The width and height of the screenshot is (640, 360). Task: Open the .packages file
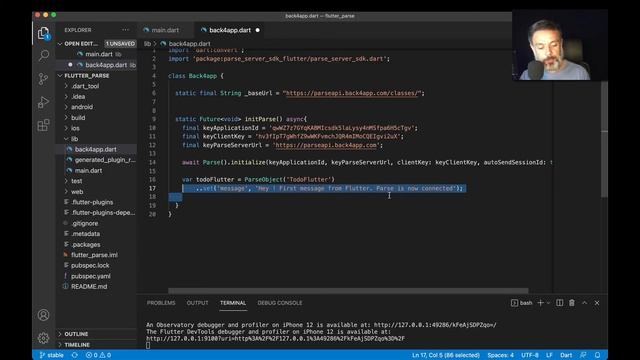(85, 244)
